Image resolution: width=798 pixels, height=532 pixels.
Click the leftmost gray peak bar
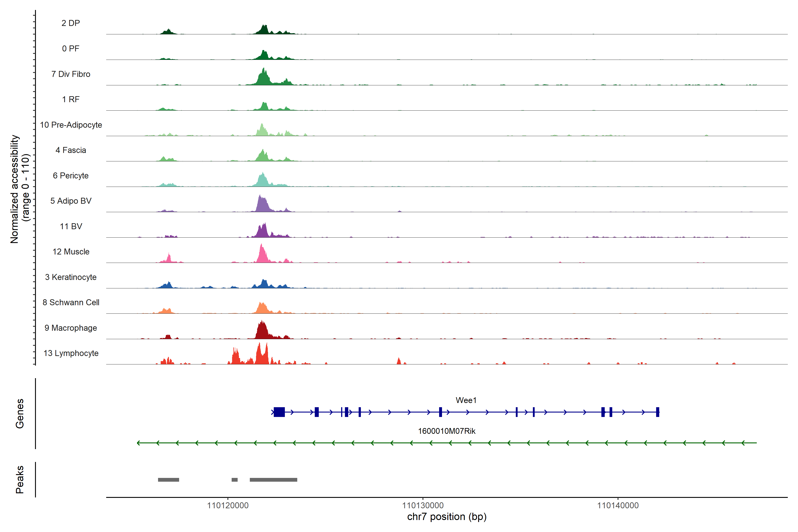coord(168,480)
